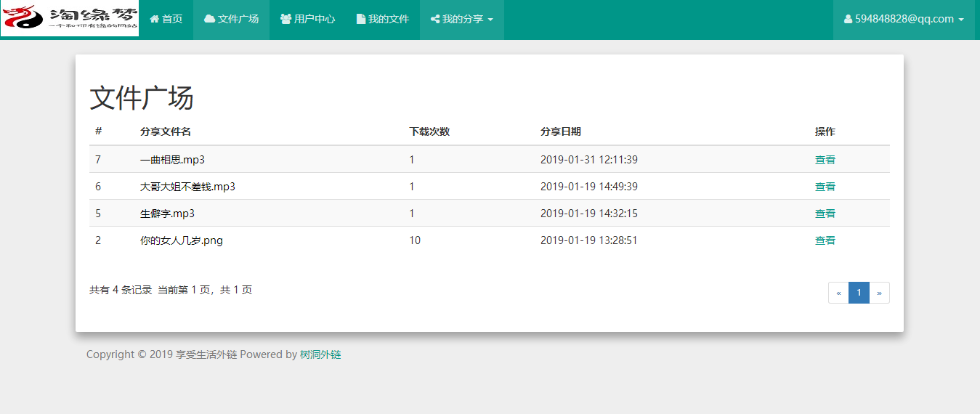Screen dimensions: 980x414
Task: Click the users icon beside 用户中心
Action: [x=286, y=20]
